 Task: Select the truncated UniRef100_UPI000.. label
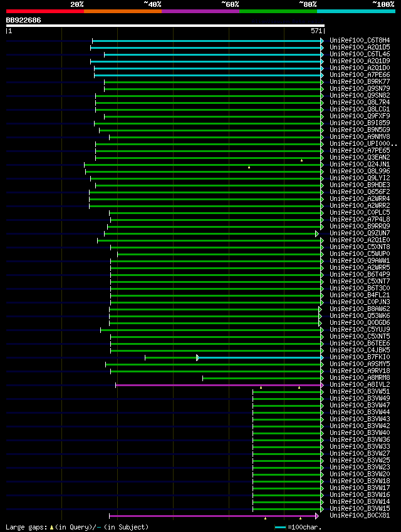point(363,143)
